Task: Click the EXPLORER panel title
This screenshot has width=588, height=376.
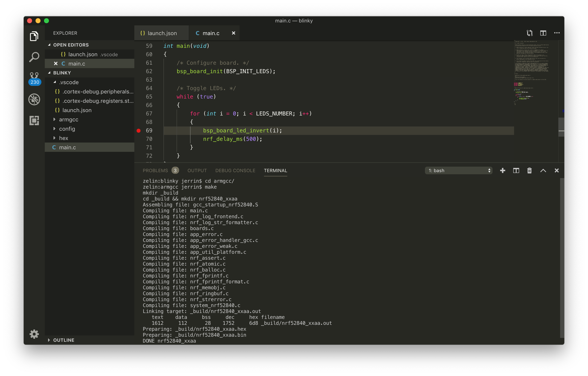Action: point(65,33)
